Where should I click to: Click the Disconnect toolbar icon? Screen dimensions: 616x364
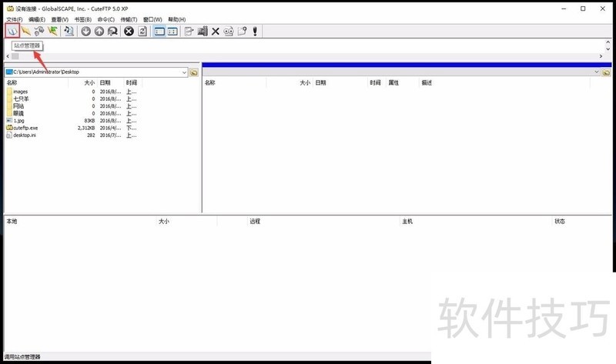coord(39,31)
